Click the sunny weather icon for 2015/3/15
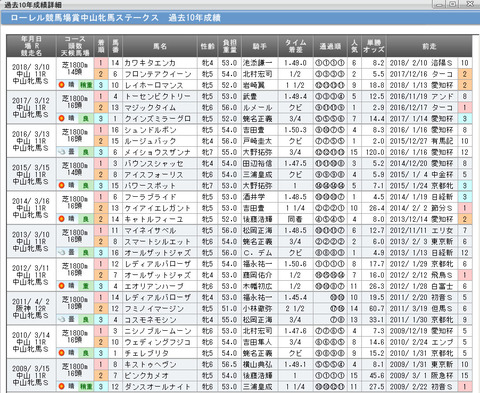Screen dimensions: 480x393 61,185
